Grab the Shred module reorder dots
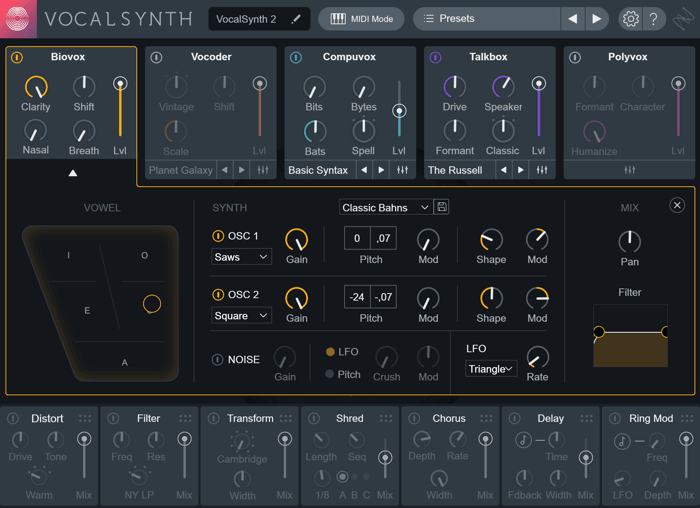This screenshot has height=508, width=700. (x=386, y=418)
